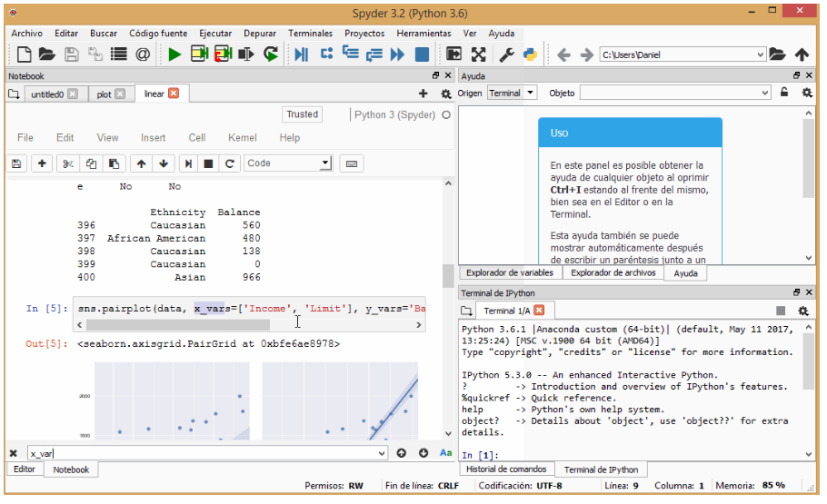827x504 pixels.
Task: Restart kernel circular arrow icon
Action: (x=229, y=163)
